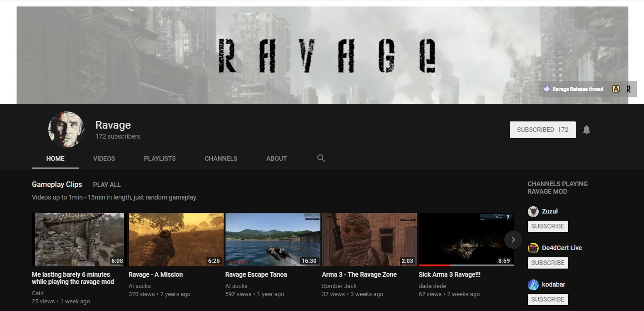The height and width of the screenshot is (311, 644).
Task: Click uploader 'AI sucks' under Ravage - A Mission
Action: pyautogui.click(x=140, y=286)
